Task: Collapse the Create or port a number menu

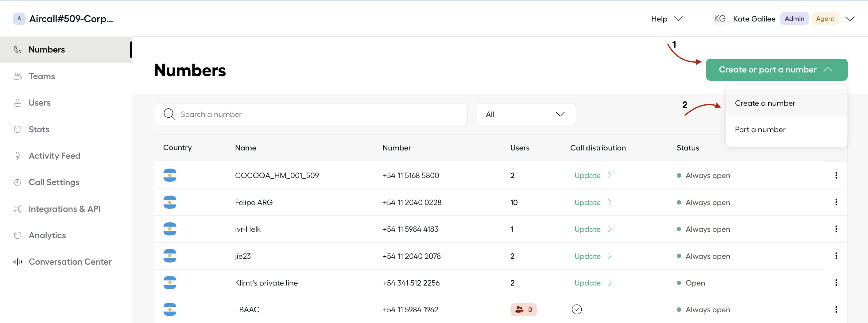Action: 776,69
